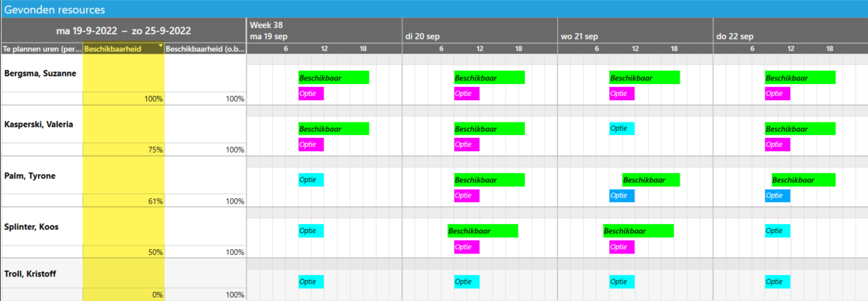Screen dimensions: 868x301
Task: Click the 'Gevonden resources' title bar
Action: [55, 10]
